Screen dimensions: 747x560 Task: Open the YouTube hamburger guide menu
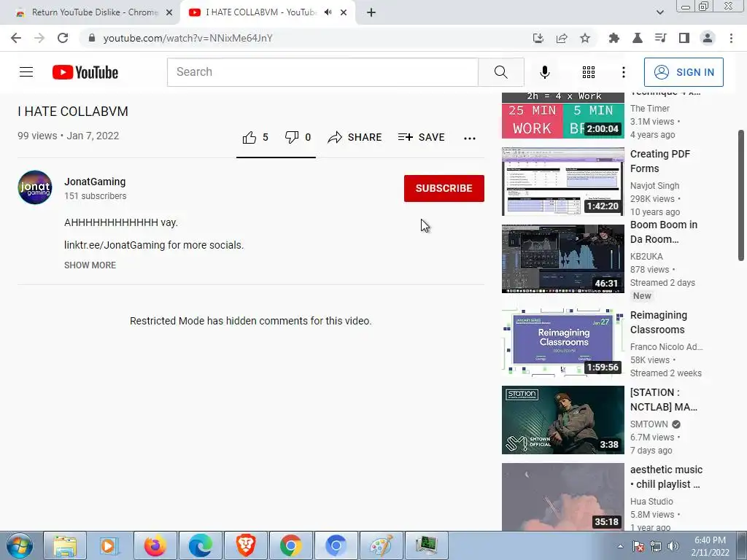[x=26, y=72]
